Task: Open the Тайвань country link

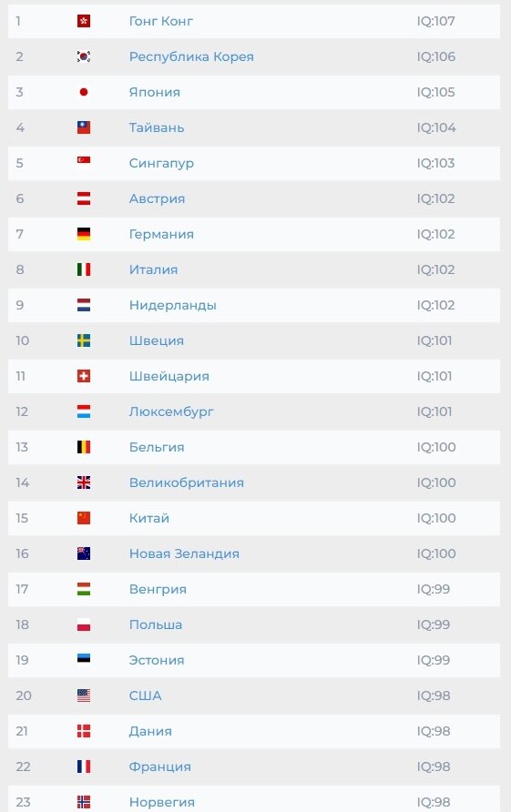Action: click(157, 128)
